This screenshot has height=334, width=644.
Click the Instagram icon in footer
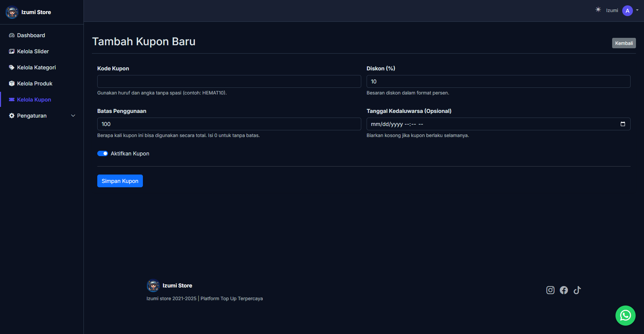(550, 290)
